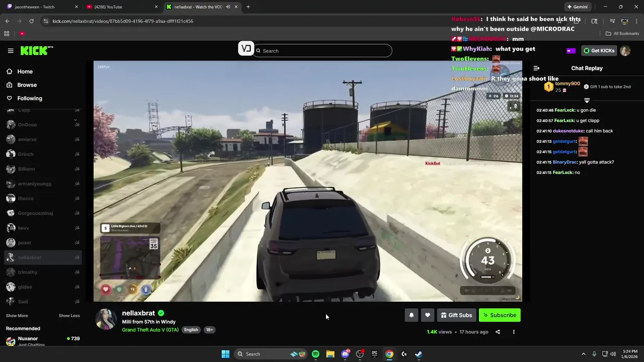Click the kick.com URL address bar

(123, 21)
